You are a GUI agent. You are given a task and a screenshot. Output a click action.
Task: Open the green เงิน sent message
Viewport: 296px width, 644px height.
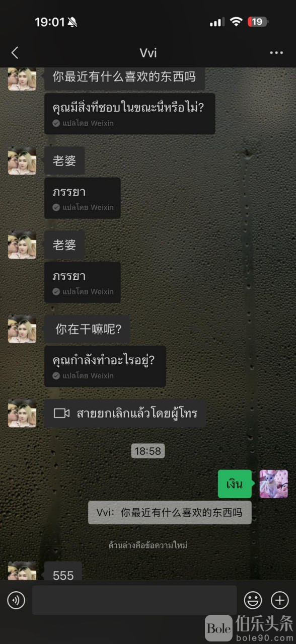[235, 484]
